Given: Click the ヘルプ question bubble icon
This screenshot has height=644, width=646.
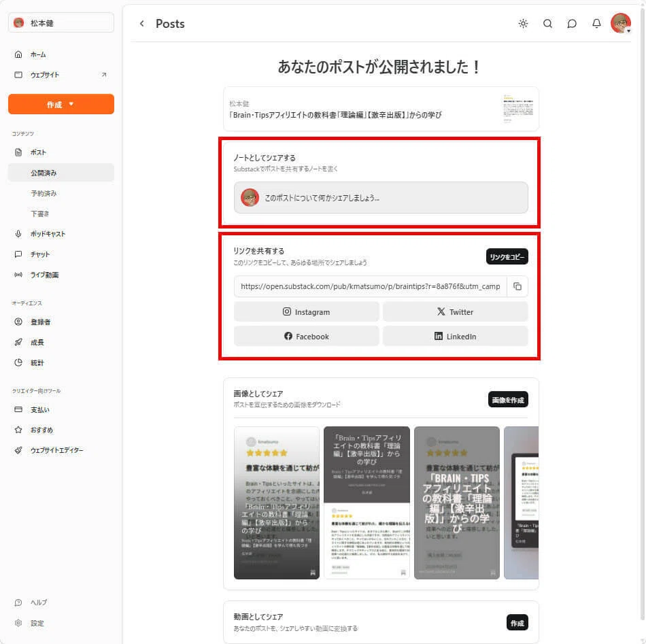Looking at the screenshot, I should click(x=18, y=603).
